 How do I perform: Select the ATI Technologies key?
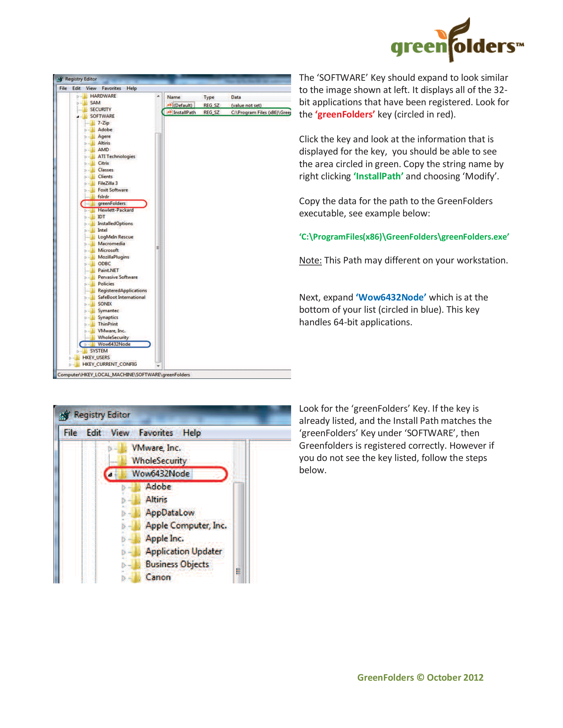[116, 156]
